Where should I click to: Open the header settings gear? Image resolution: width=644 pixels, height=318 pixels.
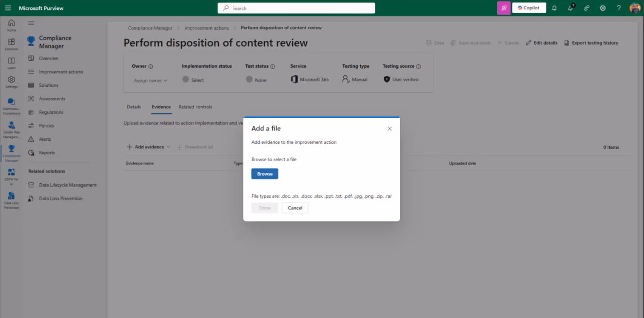tap(603, 8)
